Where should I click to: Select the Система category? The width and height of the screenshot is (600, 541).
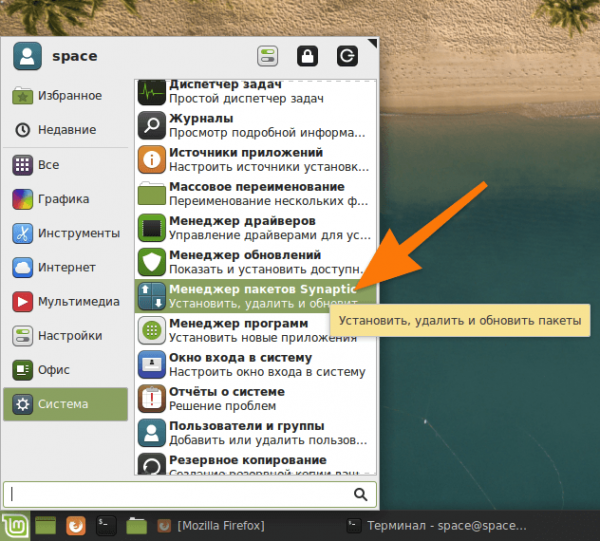click(65, 404)
